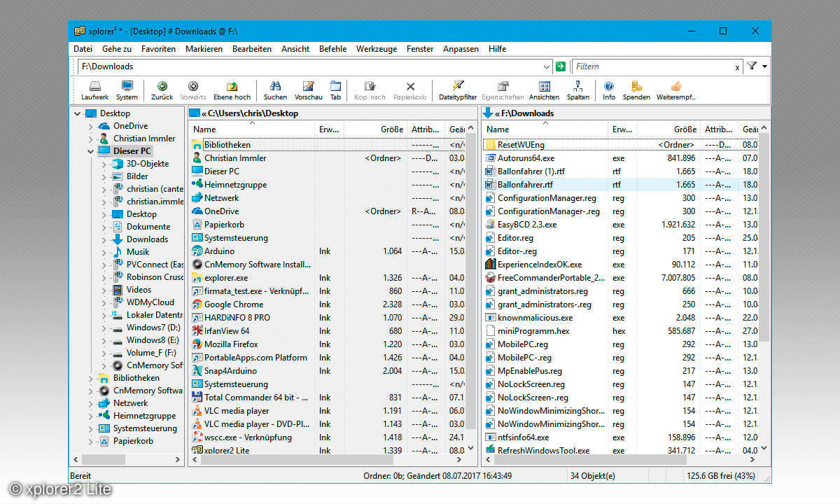
Task: Expand the Netzwerk tree node
Action: point(90,403)
